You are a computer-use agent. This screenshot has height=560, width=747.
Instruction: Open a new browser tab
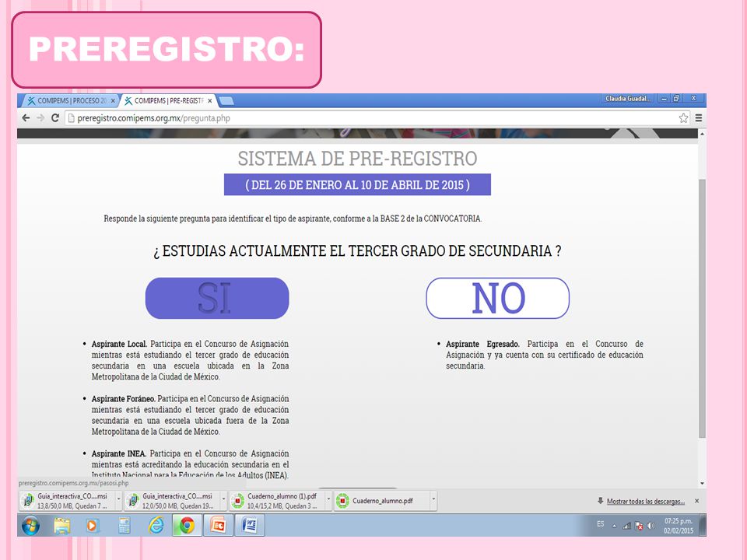[226, 100]
